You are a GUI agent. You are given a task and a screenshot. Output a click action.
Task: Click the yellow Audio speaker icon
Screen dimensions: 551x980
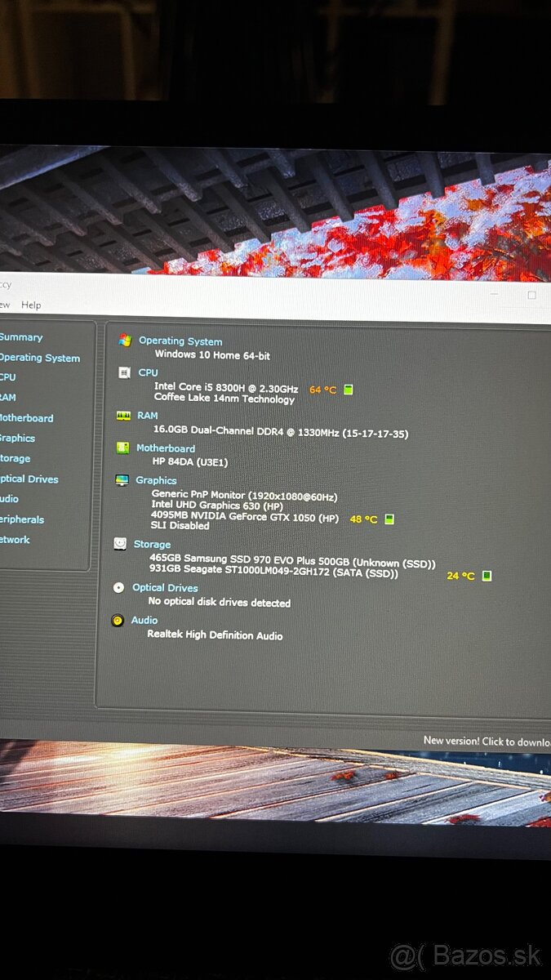click(118, 621)
